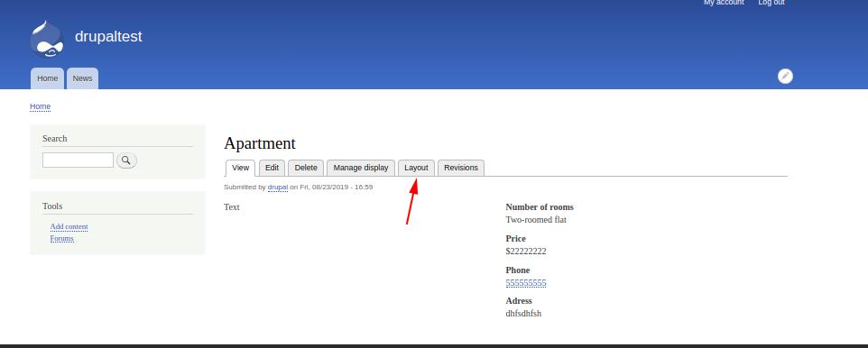Click the $22222222 price value

point(526,252)
